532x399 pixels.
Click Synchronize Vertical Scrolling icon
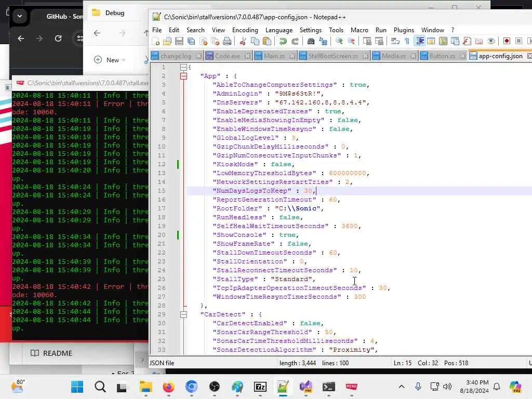pyautogui.click(x=367, y=42)
